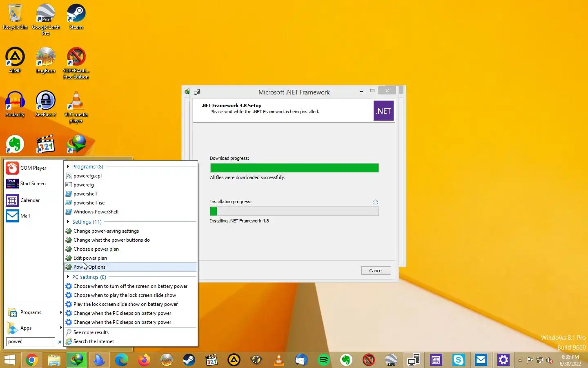Viewport: 588px width, 368px height.
Task: Select the Edit power plan result
Action: 131,258
